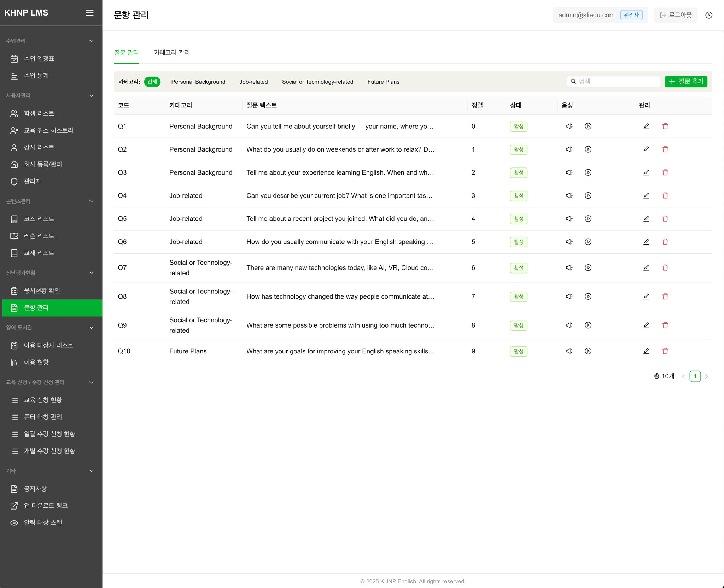Screen dimensions: 724x588
Task: Open 학생 리스트 in the sidebar
Action: pyautogui.click(x=39, y=113)
